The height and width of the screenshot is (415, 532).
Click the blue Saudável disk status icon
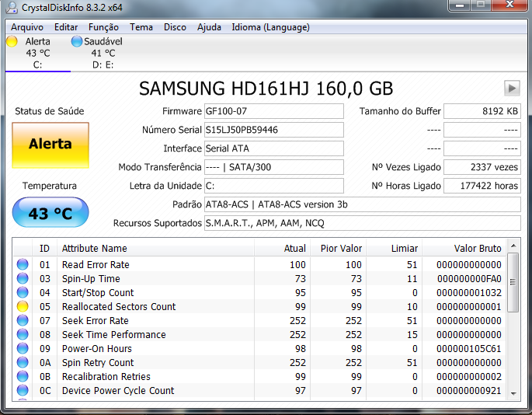point(76,41)
